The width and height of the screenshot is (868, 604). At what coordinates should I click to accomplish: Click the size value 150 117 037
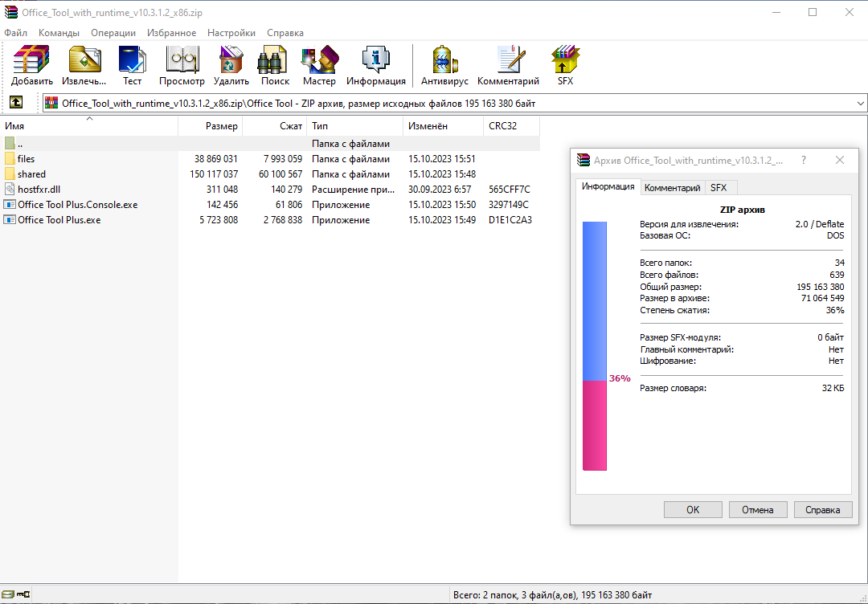214,174
